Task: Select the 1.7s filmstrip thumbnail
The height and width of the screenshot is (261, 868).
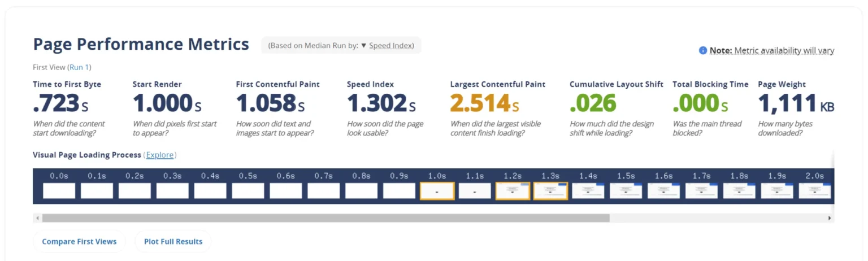Action: [701, 191]
